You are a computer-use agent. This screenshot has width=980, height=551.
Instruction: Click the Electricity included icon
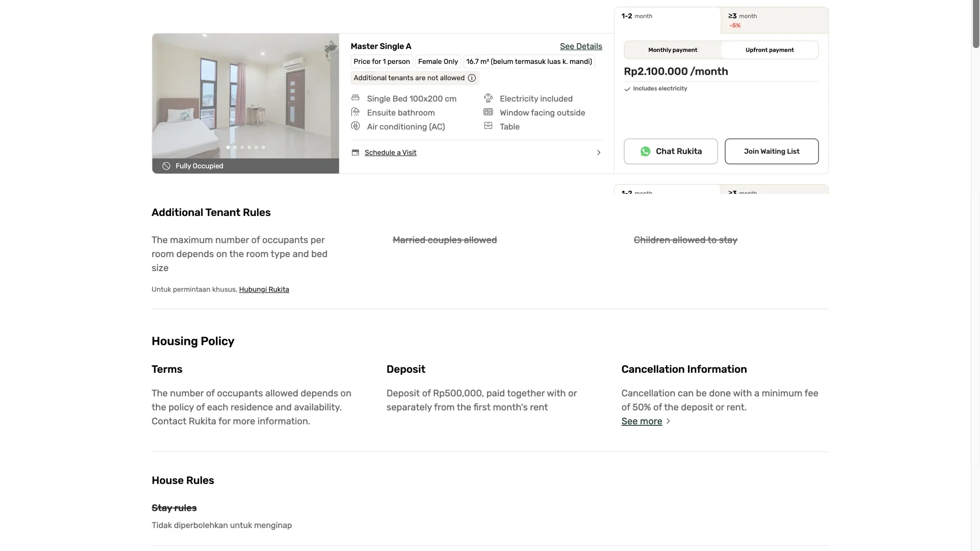[488, 98]
